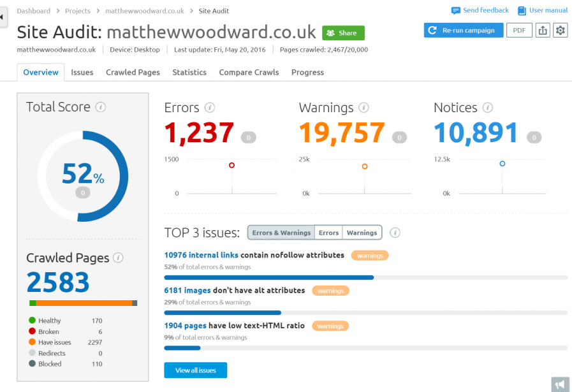
Task: Click the Healthy 170 legend row
Action: pos(66,321)
